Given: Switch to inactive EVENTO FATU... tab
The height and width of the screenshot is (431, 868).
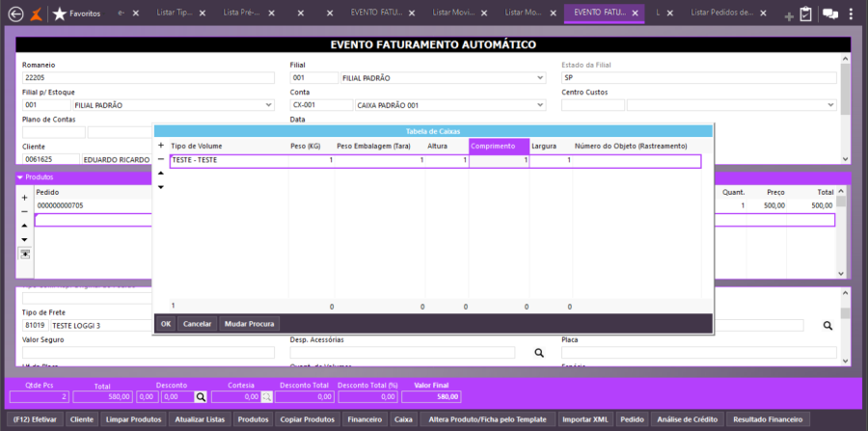Looking at the screenshot, I should click(376, 13).
